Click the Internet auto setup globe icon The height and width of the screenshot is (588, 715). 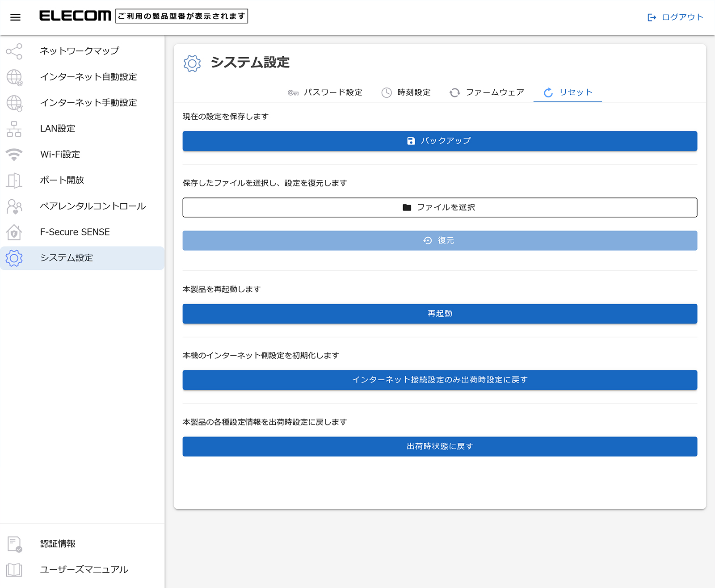[14, 77]
